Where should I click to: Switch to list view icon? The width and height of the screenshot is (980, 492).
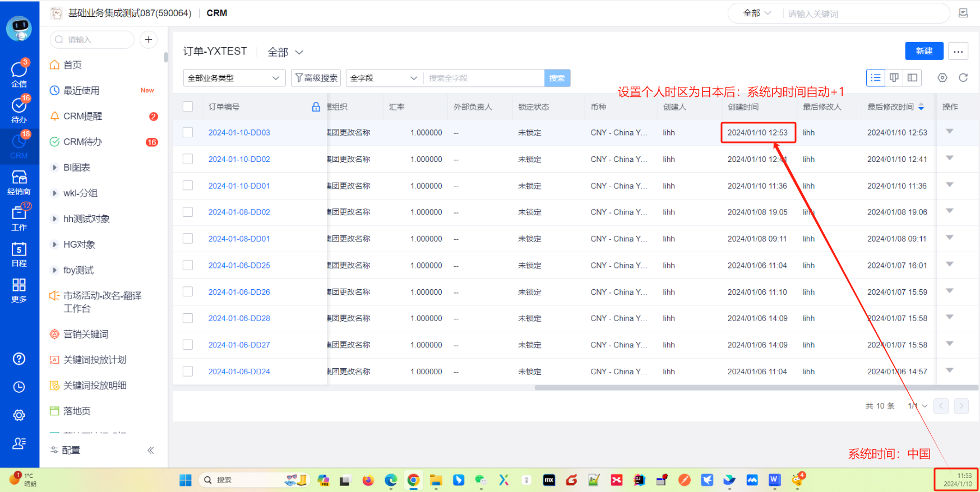[876, 78]
